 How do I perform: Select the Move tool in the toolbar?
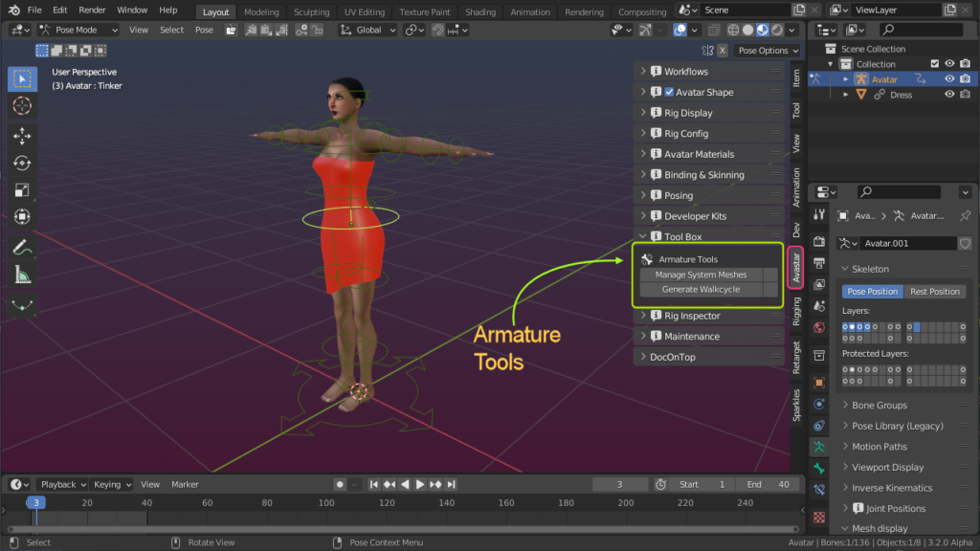click(x=21, y=136)
